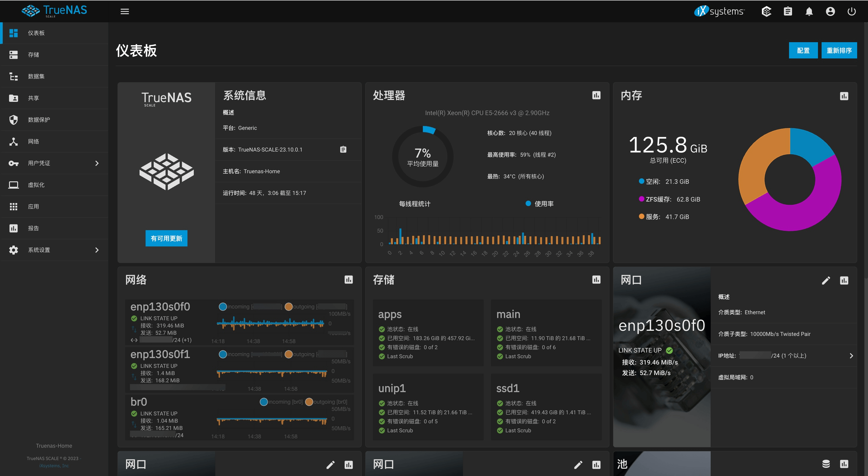
Task: Click 服务 orange legend dot
Action: [x=641, y=216]
